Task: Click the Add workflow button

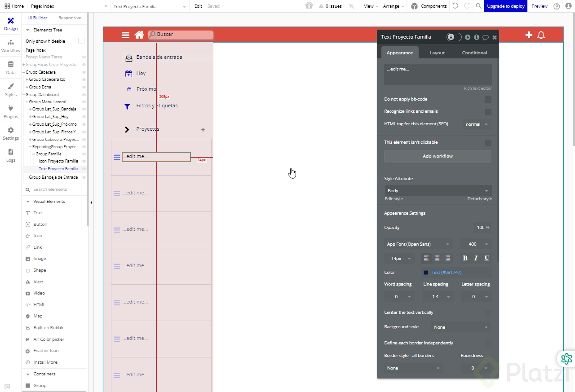Action: (x=438, y=156)
